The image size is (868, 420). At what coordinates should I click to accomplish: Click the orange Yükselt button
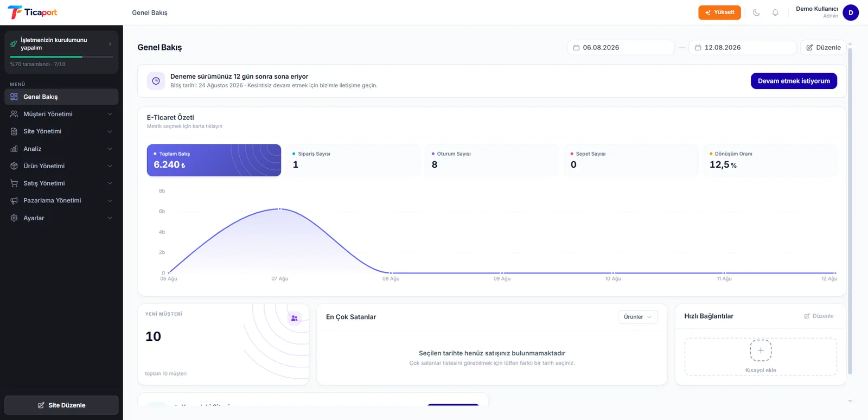[x=719, y=12]
